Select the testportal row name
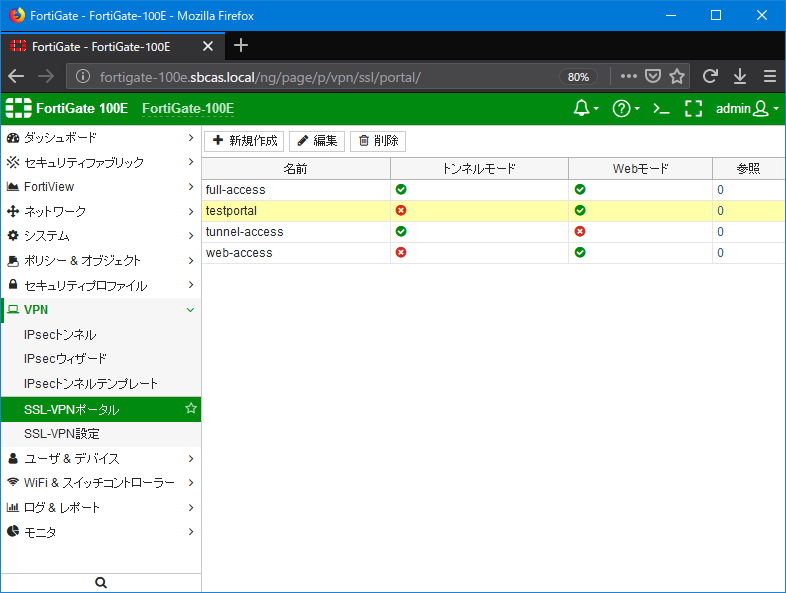The width and height of the screenshot is (786, 593). pos(231,211)
